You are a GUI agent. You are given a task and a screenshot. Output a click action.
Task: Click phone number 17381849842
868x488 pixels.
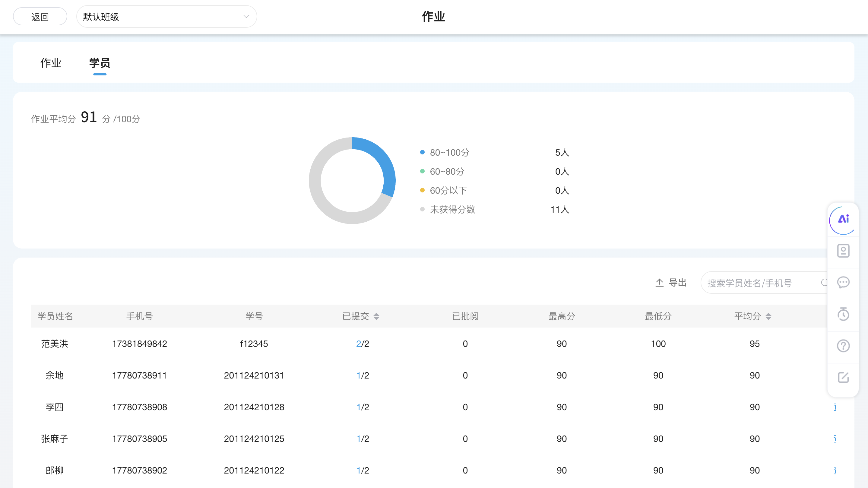click(x=140, y=344)
